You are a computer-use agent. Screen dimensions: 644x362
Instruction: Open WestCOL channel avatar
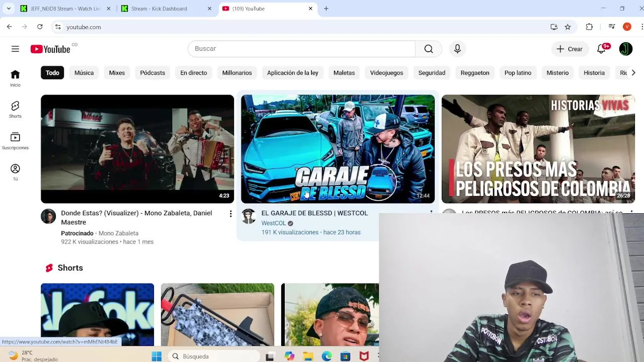tap(249, 216)
